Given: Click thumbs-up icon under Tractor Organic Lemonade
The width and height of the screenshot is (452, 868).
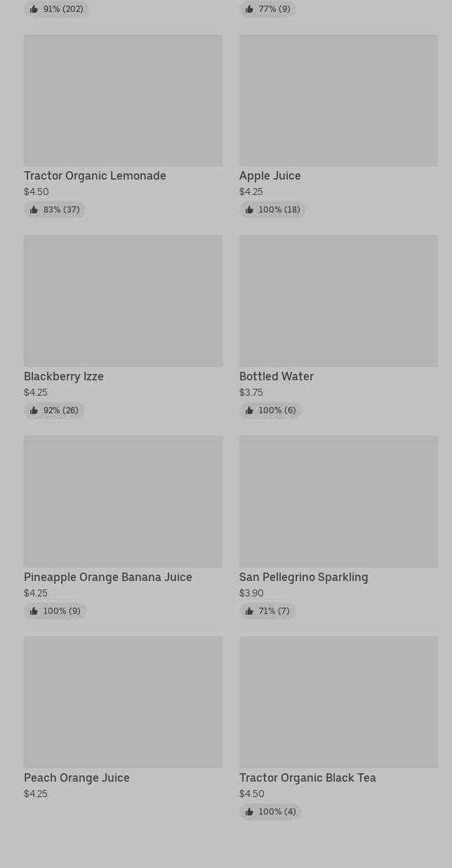Looking at the screenshot, I should click(34, 210).
